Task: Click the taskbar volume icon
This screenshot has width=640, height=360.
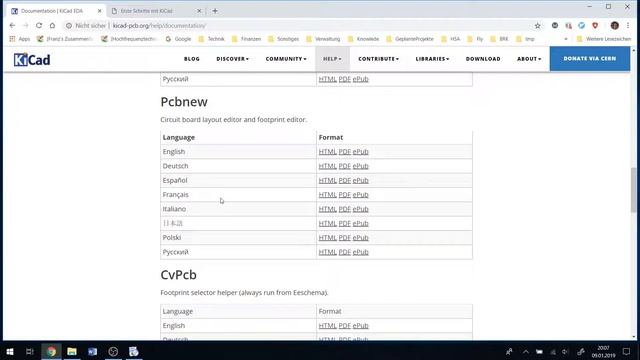Action: (x=565, y=351)
